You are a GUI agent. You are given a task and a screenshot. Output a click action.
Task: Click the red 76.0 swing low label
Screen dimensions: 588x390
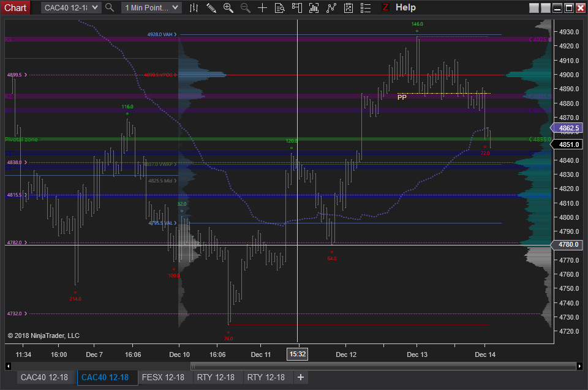click(x=228, y=339)
